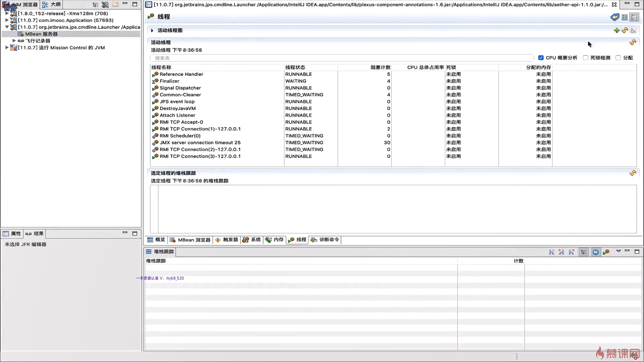Open view menu triangle in 堆栈跟踪 panel
This screenshot has height=362, width=644.
pos(619,251)
